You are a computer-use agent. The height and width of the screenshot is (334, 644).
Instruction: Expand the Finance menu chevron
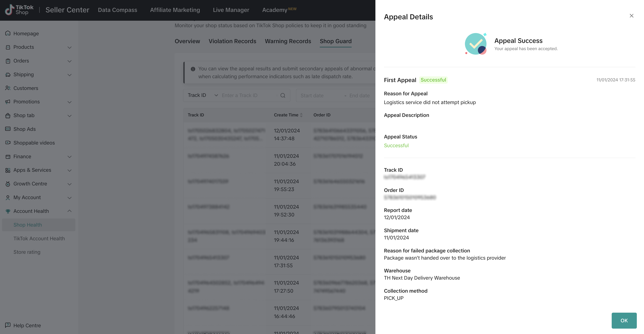coord(70,157)
